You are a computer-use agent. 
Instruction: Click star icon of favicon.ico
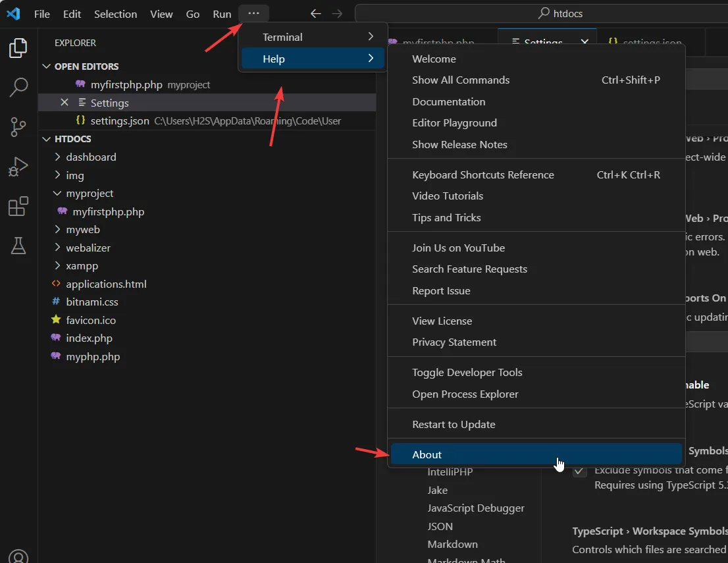56,319
